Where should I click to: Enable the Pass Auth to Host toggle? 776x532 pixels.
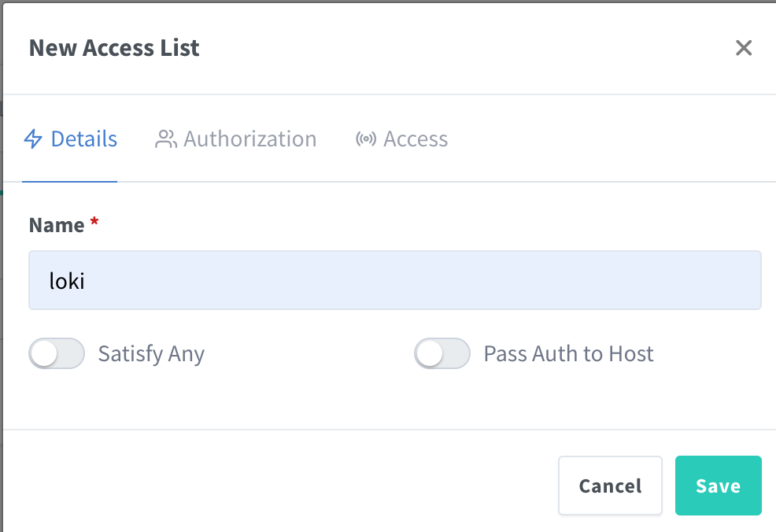pos(442,353)
